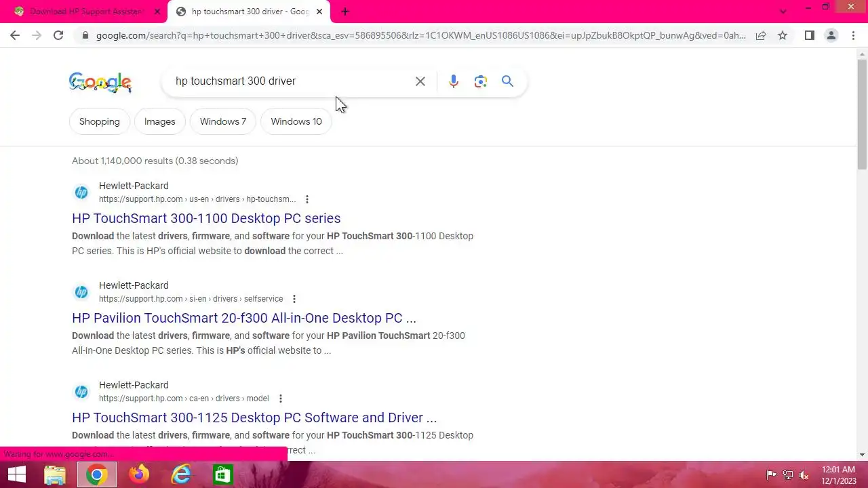This screenshot has width=868, height=488.
Task: Open the Chrome profile avatar
Action: pos(831,35)
